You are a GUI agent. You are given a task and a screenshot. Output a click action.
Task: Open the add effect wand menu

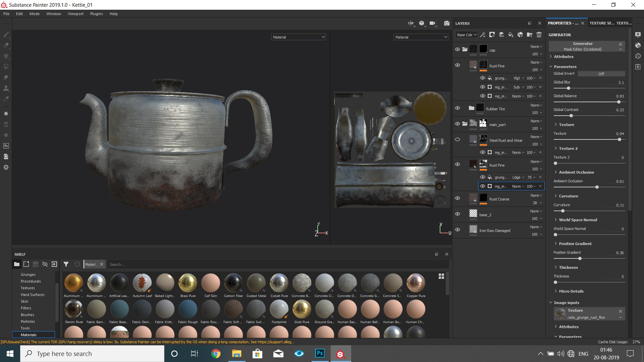(x=483, y=35)
